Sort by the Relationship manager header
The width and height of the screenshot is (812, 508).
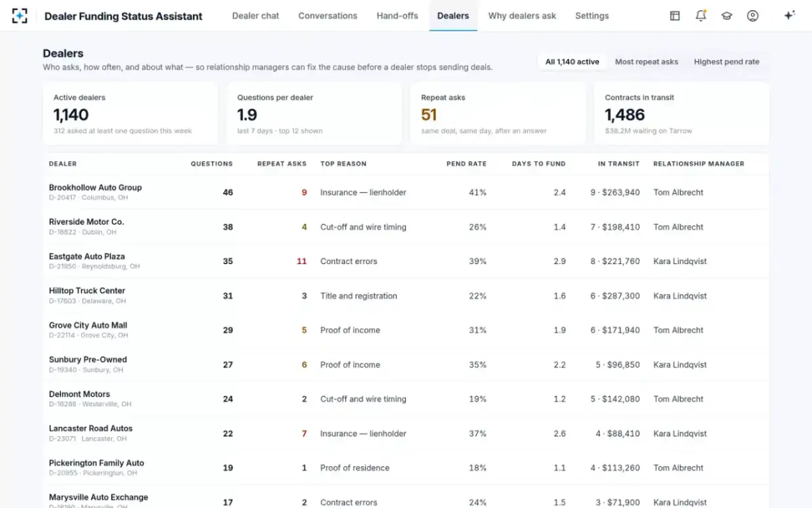(699, 164)
